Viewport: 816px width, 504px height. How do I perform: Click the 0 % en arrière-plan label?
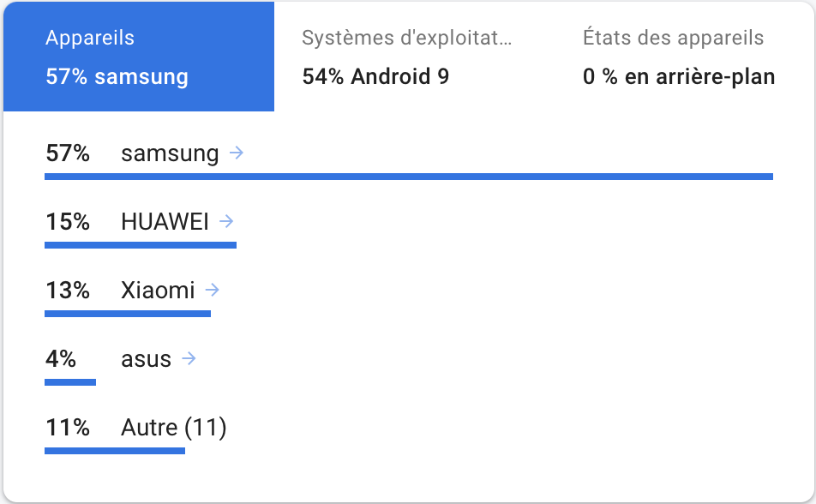pyautogui.click(x=681, y=76)
